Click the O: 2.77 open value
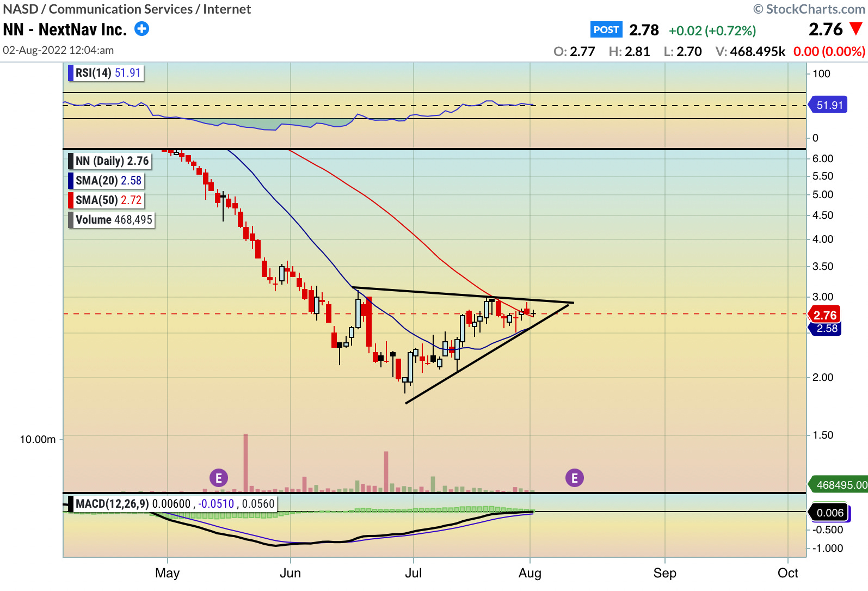868x591 pixels. pos(574,52)
